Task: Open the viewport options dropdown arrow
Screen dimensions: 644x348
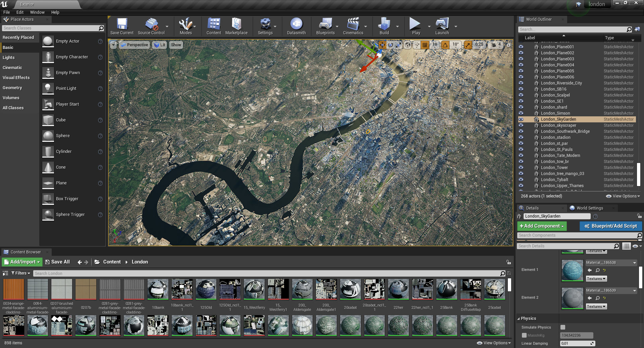Action: coord(113,45)
